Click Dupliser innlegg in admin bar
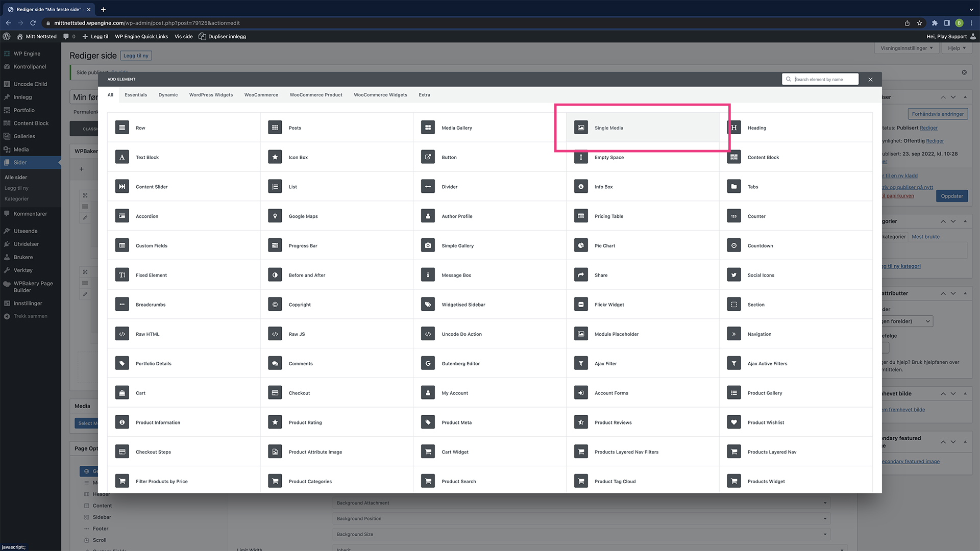 pyautogui.click(x=223, y=37)
